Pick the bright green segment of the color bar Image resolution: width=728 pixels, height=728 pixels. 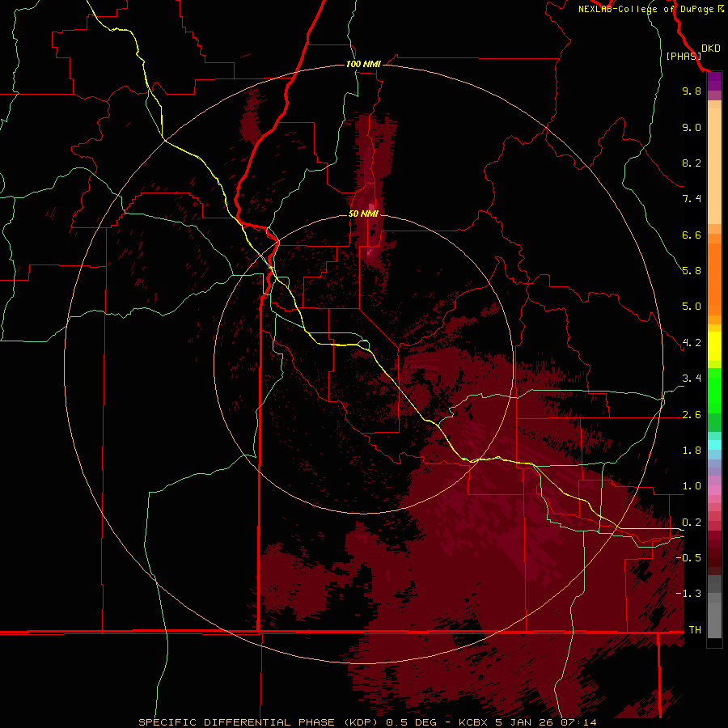pyautogui.click(x=714, y=391)
